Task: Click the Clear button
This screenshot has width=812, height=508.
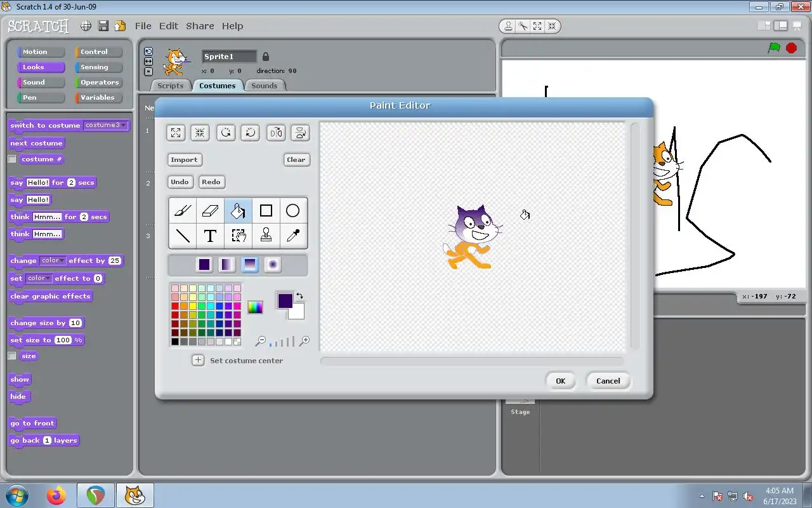Action: click(296, 159)
